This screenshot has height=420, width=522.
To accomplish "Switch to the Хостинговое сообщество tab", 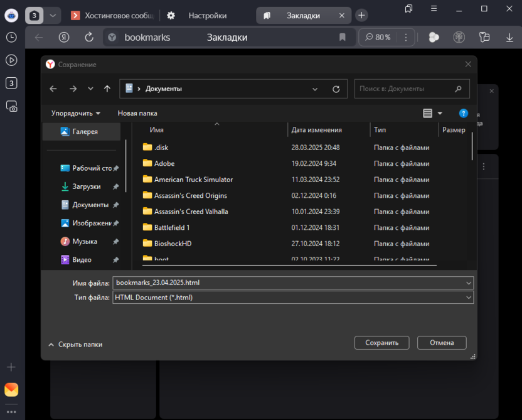I will click(113, 16).
